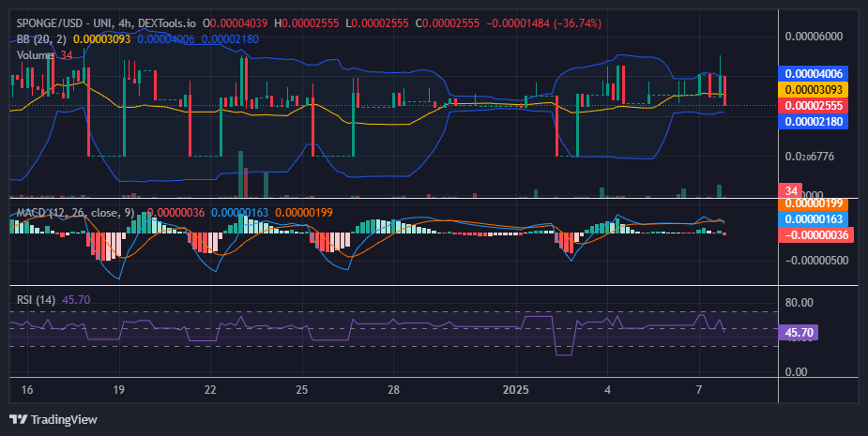This screenshot has height=436, width=868.
Task: Click the 80.00 RSI axis label
Action: (x=799, y=303)
